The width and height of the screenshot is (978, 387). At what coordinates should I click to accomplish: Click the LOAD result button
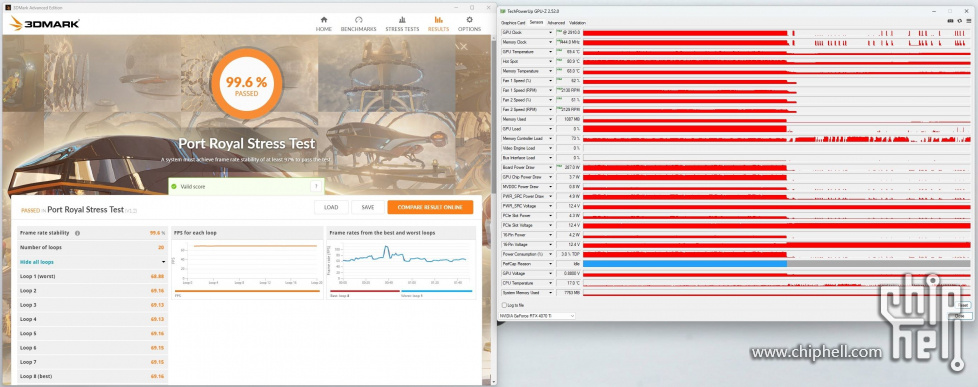[x=331, y=207]
